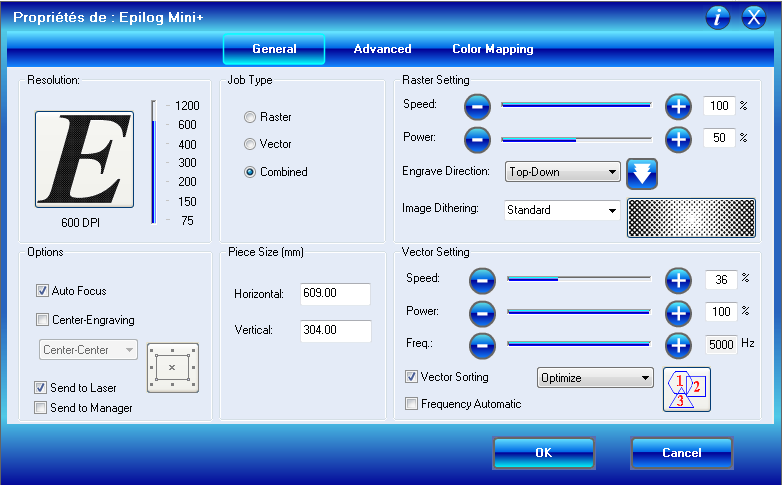
Task: Click the Horizontal piece size field
Action: (335, 293)
